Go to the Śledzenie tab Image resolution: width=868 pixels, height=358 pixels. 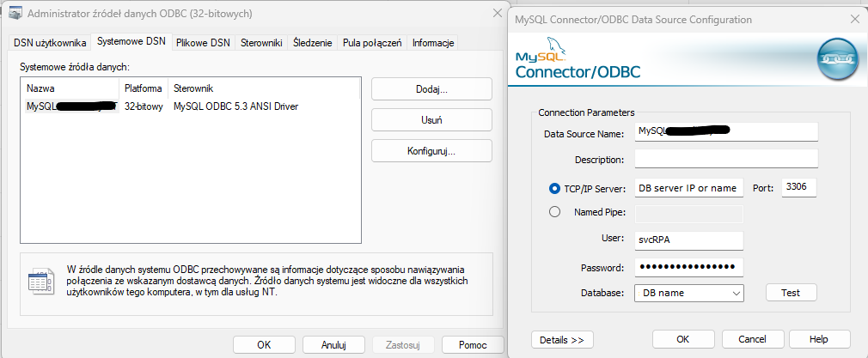(x=312, y=43)
